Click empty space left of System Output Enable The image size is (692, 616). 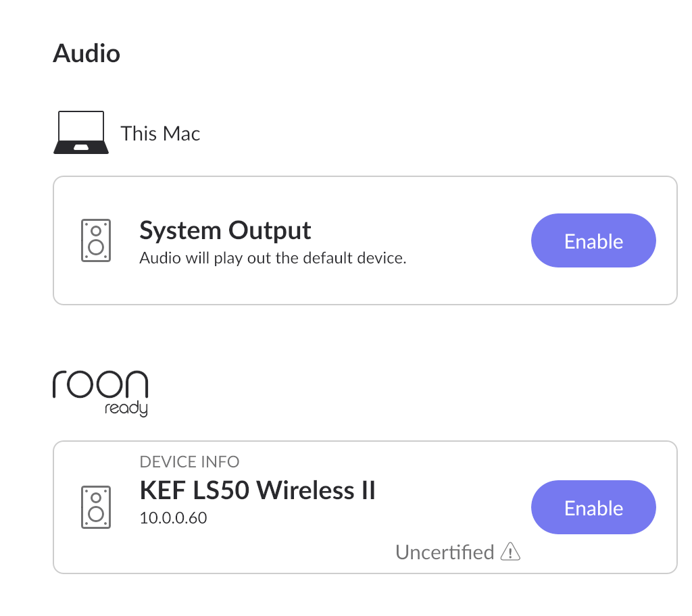468,240
